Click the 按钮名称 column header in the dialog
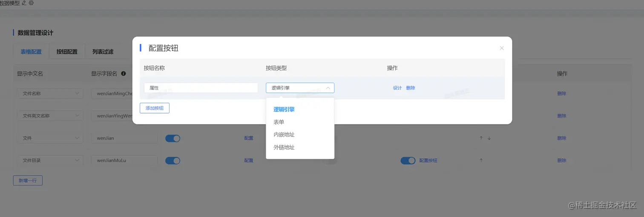This screenshot has width=644, height=217. point(154,68)
